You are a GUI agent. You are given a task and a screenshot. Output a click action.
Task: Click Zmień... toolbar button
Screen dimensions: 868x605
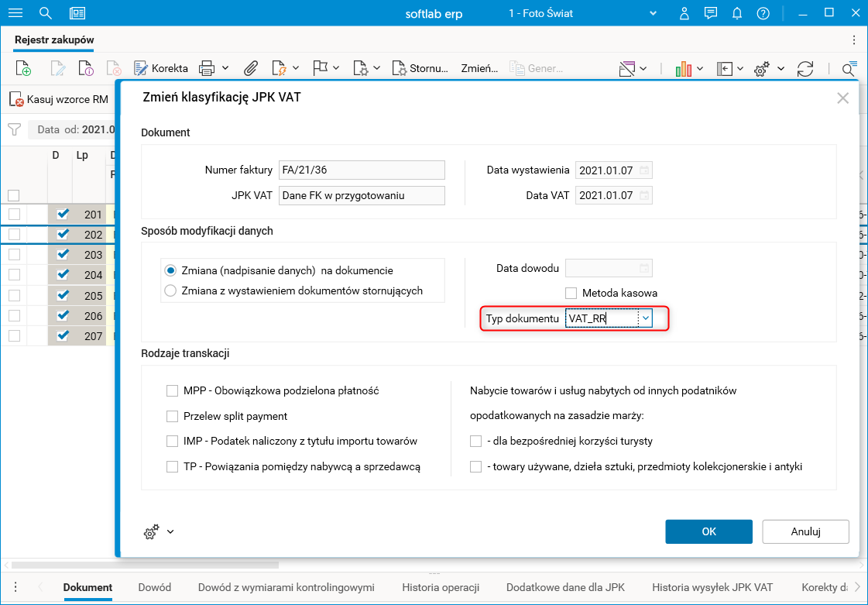pos(479,68)
